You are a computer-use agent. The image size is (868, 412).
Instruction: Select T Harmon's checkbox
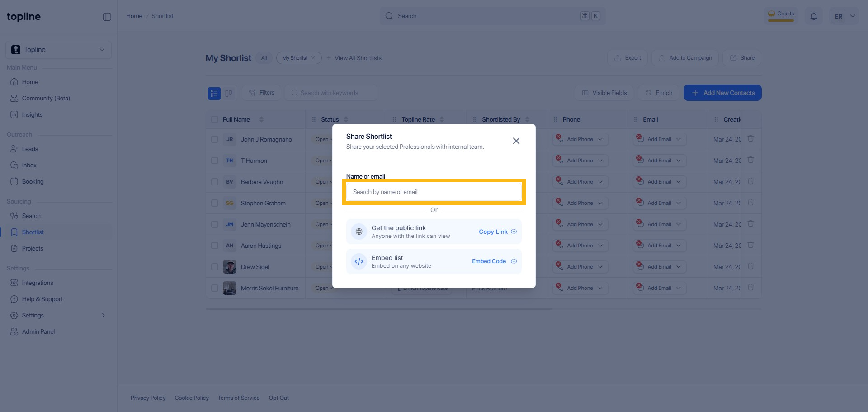215,161
